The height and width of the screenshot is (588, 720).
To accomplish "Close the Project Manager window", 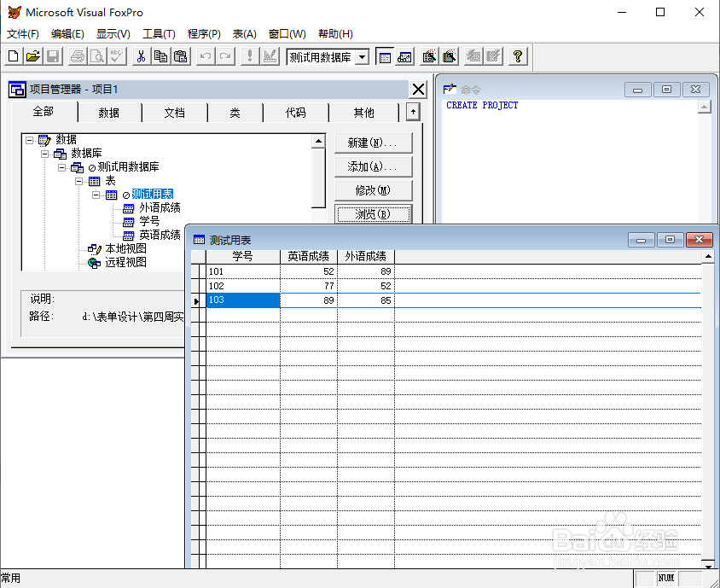I will pyautogui.click(x=418, y=89).
